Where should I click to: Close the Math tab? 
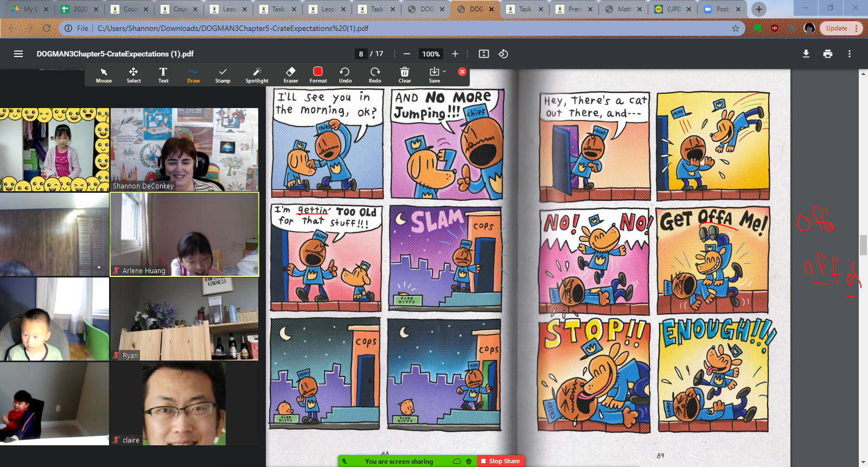(640, 9)
